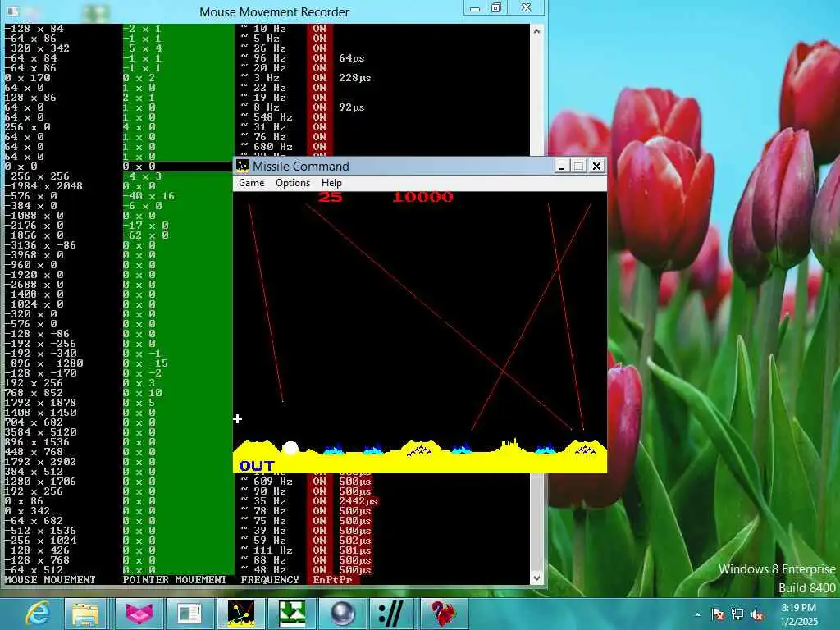
Task: Click the green download-arrow taskbar icon
Action: (292, 614)
